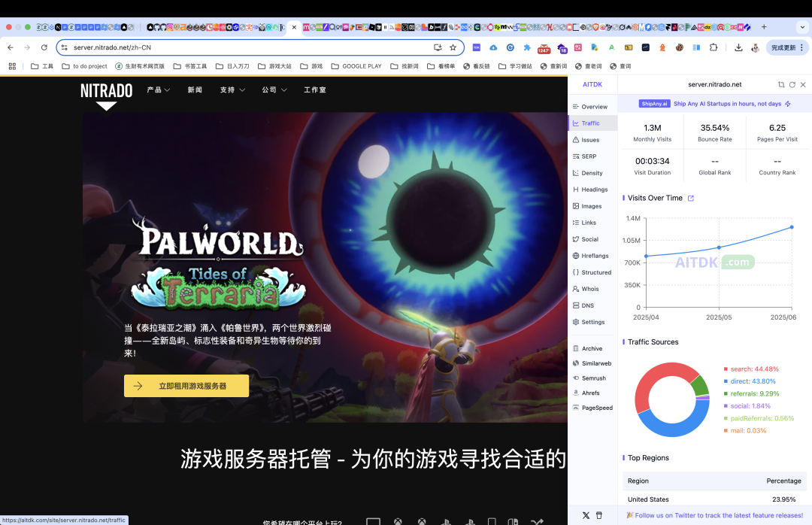
Task: Follow us on Twitter link at panel bottom
Action: [x=715, y=515]
